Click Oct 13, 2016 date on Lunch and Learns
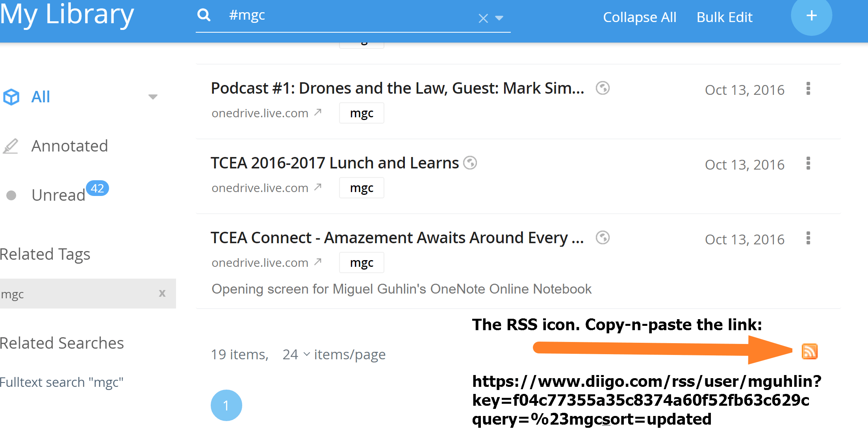This screenshot has width=868, height=438. click(x=744, y=165)
